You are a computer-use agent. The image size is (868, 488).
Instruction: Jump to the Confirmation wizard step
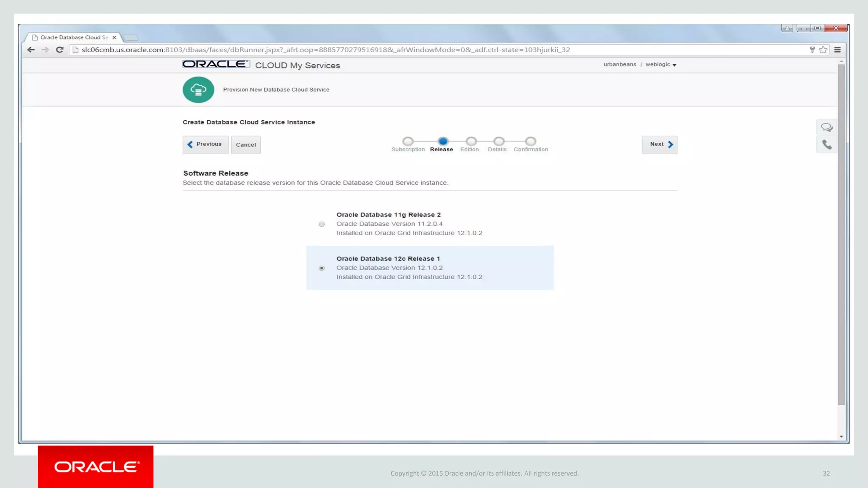[531, 141]
